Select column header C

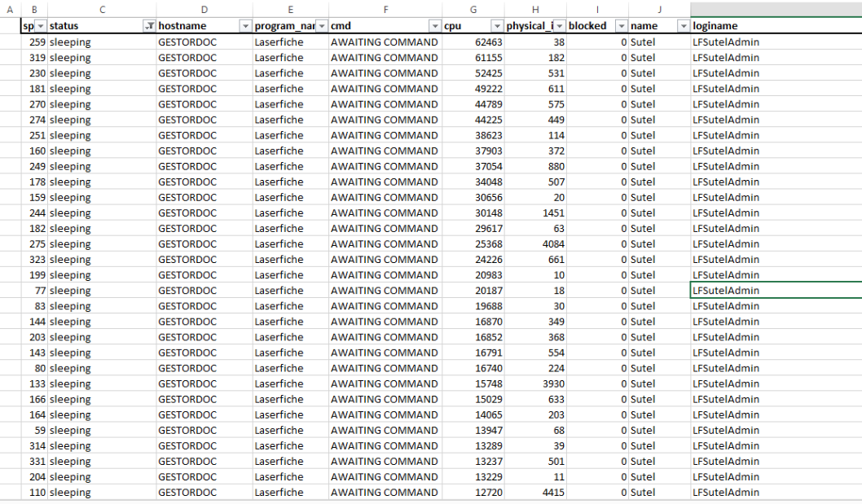pos(103,9)
